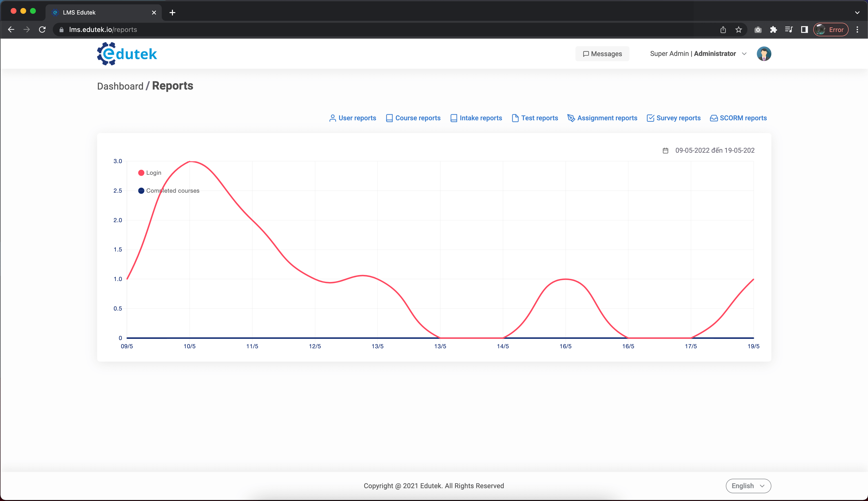This screenshot has height=501, width=868.
Task: Click the calendar icon by the date range
Action: coord(666,151)
